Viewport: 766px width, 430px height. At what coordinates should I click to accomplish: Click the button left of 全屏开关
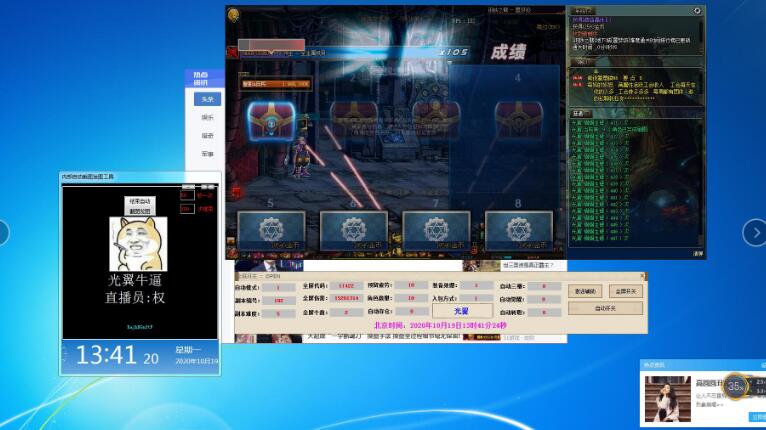coord(585,291)
